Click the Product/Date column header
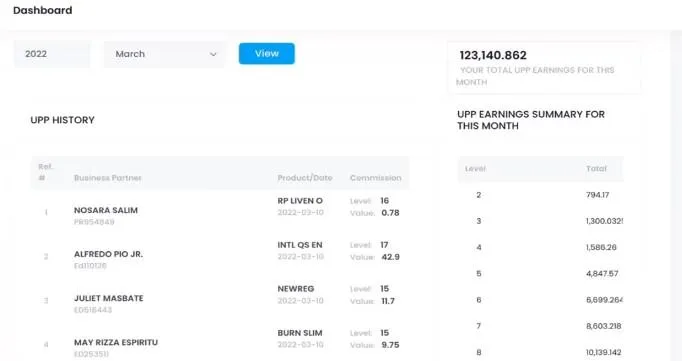Viewport: 682px width, 361px height. (305, 178)
